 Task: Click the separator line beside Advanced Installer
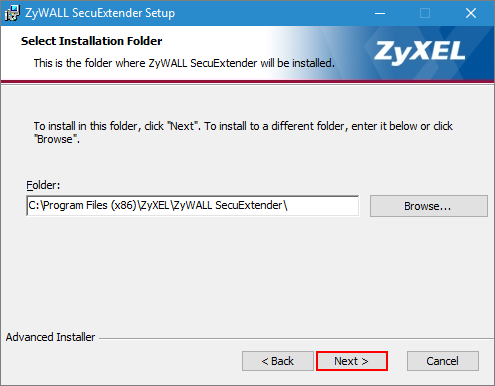click(296, 339)
